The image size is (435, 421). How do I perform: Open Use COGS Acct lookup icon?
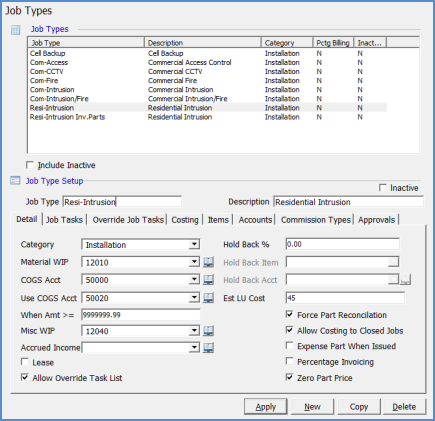coord(208,298)
